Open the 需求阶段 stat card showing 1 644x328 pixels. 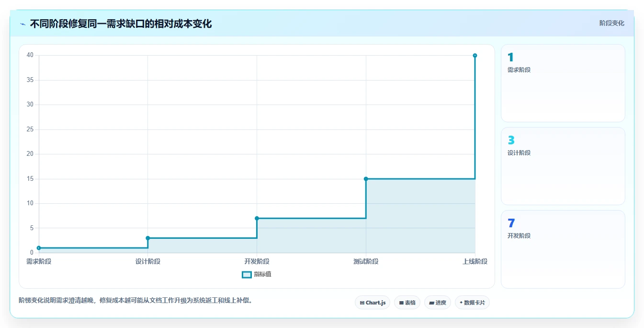point(563,83)
